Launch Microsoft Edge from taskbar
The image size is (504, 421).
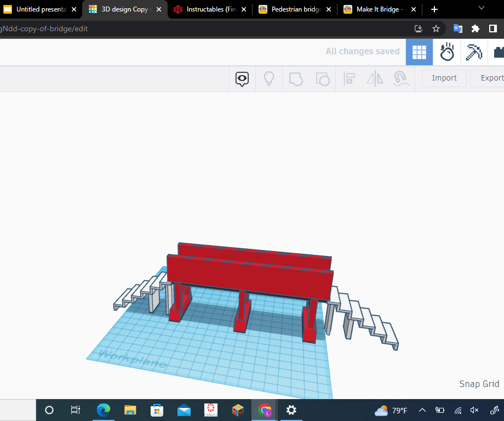click(103, 410)
